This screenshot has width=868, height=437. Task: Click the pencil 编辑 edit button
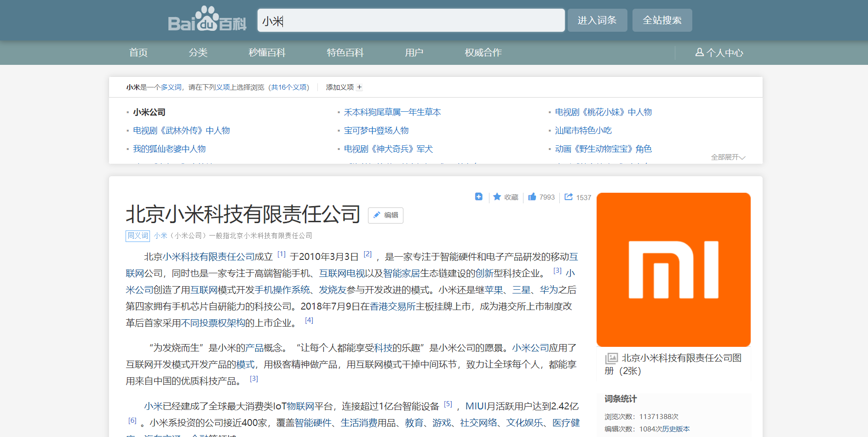click(x=385, y=215)
